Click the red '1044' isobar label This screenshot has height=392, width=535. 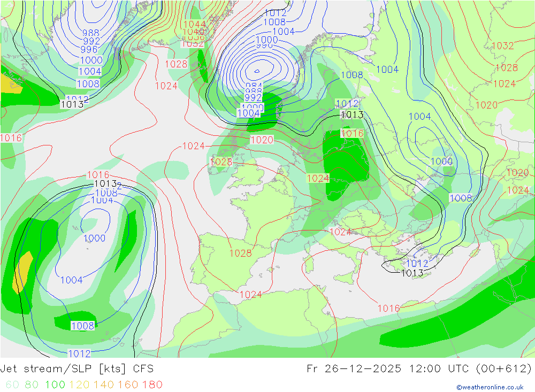click(x=195, y=24)
